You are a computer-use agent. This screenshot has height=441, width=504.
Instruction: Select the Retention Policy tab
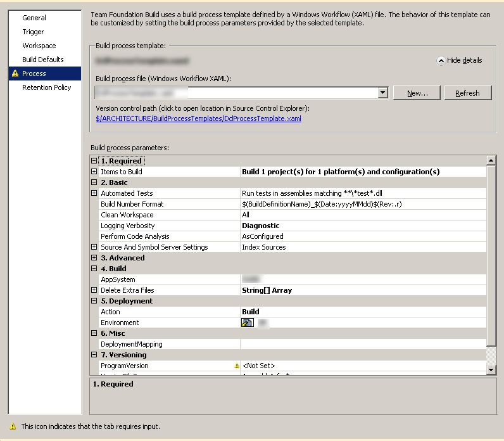coord(46,87)
